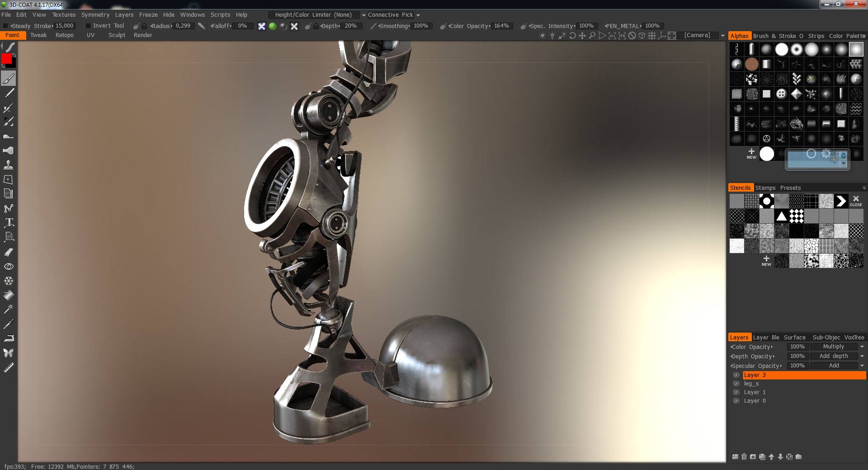Switch to the Stamps tab
The height and width of the screenshot is (470, 868).
coord(765,188)
